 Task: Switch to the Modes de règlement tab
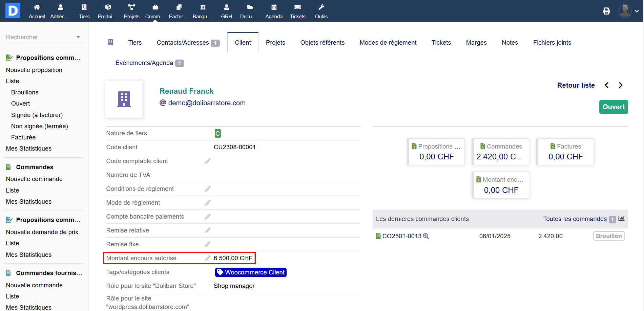(388, 43)
